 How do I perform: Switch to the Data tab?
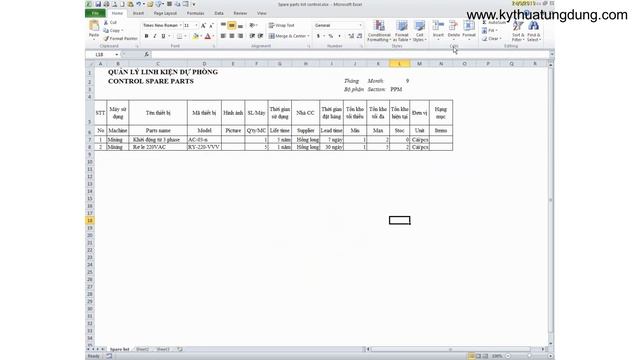(219, 13)
